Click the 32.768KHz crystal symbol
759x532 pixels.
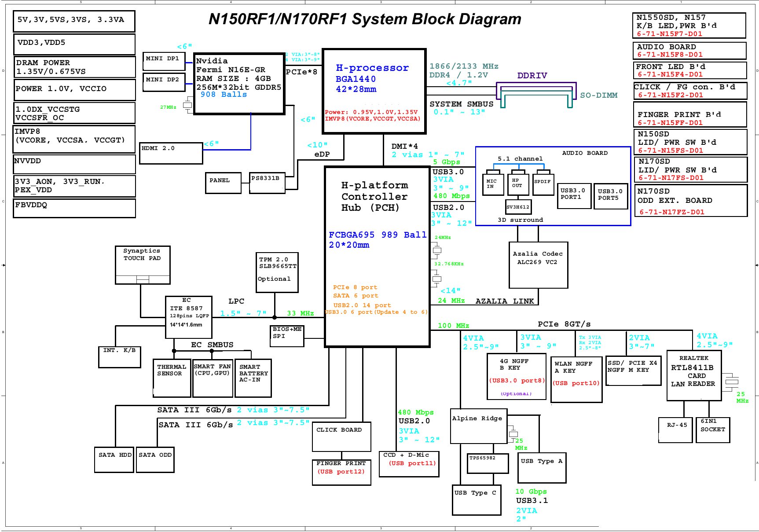point(436,279)
